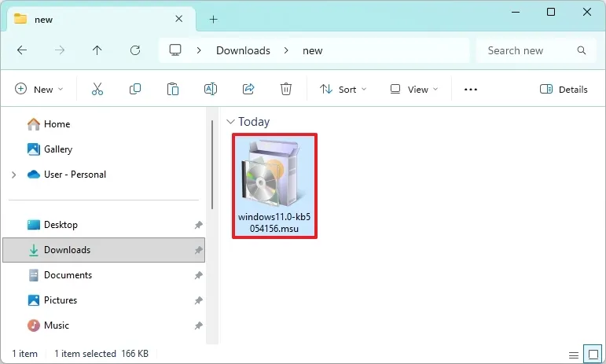
Task: Click '1 item' in status bar
Action: coord(24,354)
